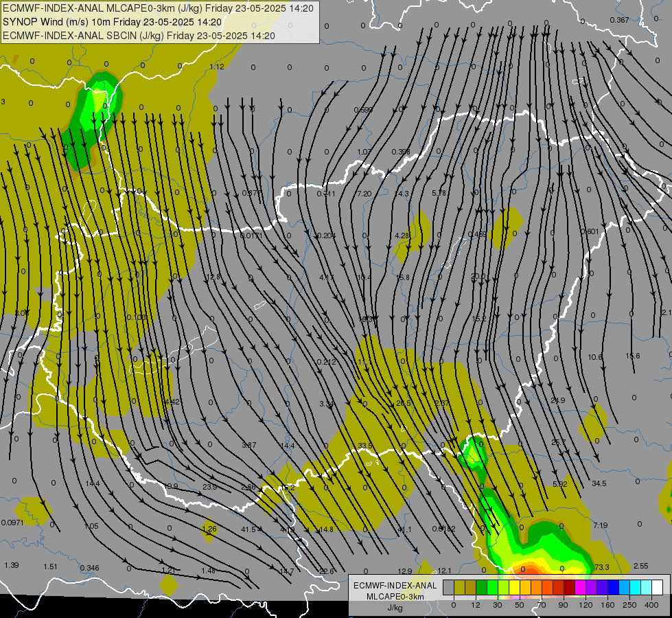Choose the purple legend swatch
Viewport: 672px width, 618px height.
pyautogui.click(x=592, y=588)
